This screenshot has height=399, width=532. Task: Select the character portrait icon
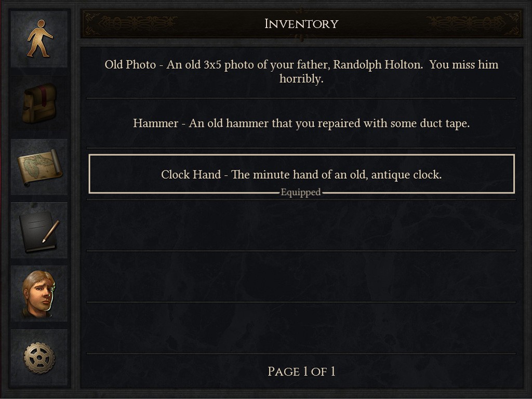(39, 294)
